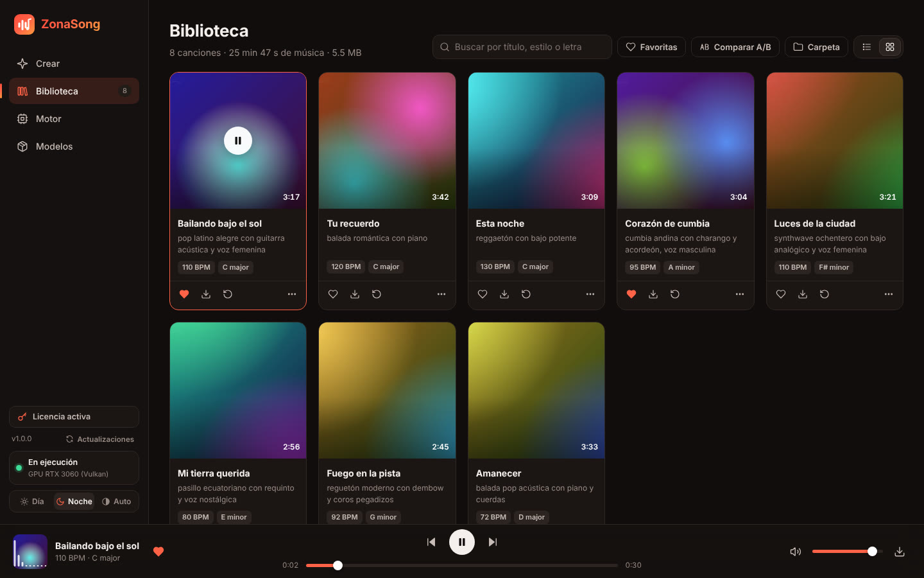Unfavorite Corazón de cumbia heart
The width and height of the screenshot is (924, 578).
[631, 294]
